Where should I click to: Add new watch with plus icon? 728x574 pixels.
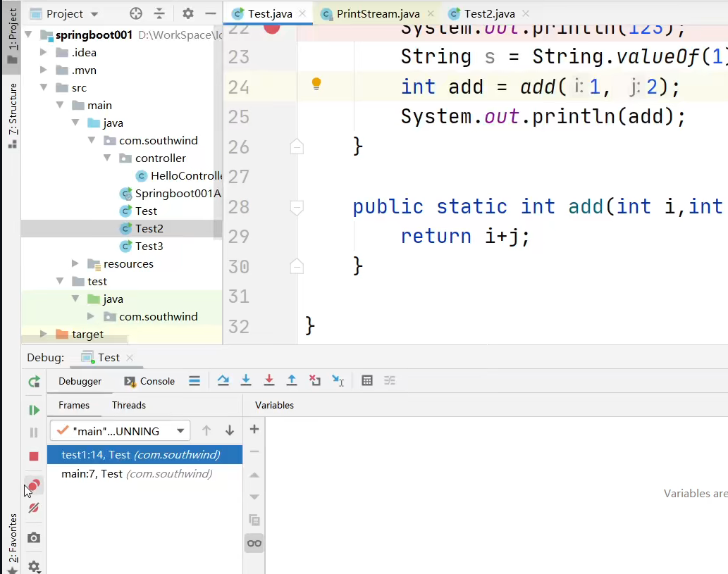click(x=254, y=429)
